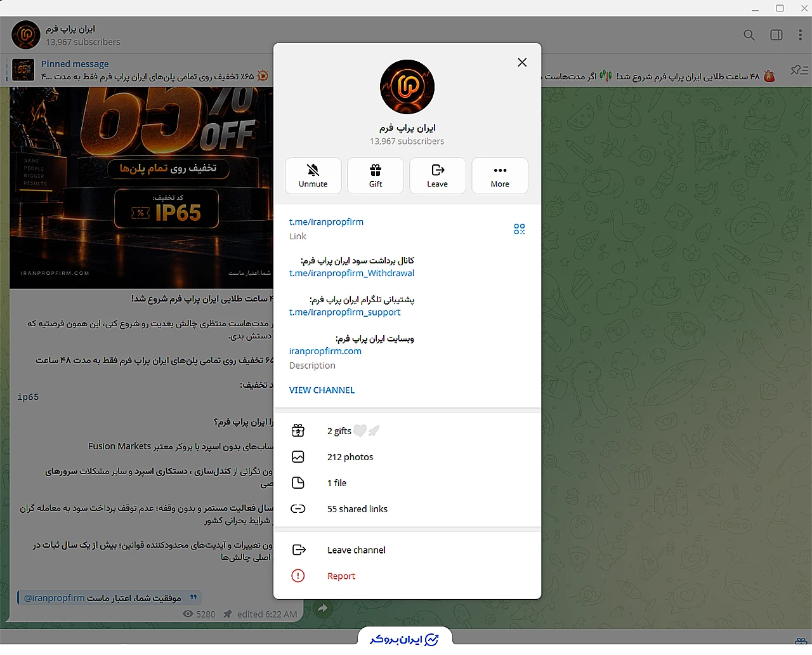This screenshot has height=655, width=812.
Task: Select Leave channel at the bottom
Action: (x=407, y=550)
